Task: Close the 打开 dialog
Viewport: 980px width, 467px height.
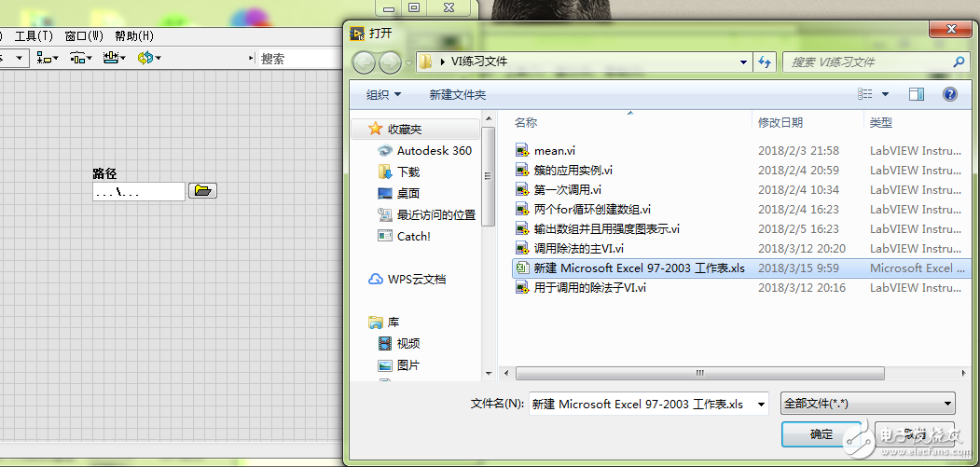Action: point(950,30)
